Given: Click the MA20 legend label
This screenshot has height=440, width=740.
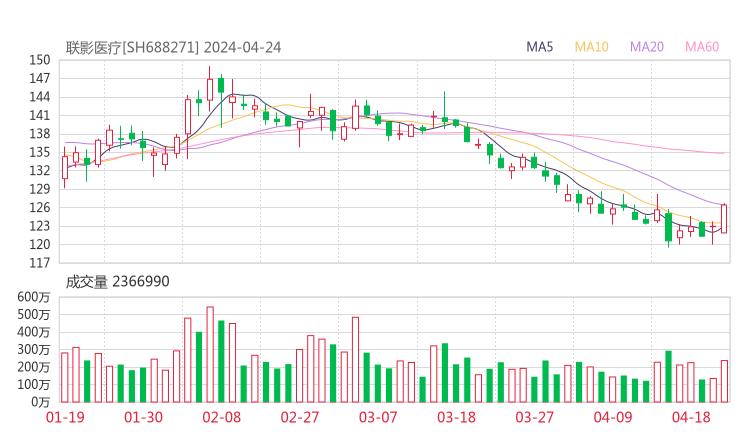Looking at the screenshot, I should pyautogui.click(x=647, y=47).
